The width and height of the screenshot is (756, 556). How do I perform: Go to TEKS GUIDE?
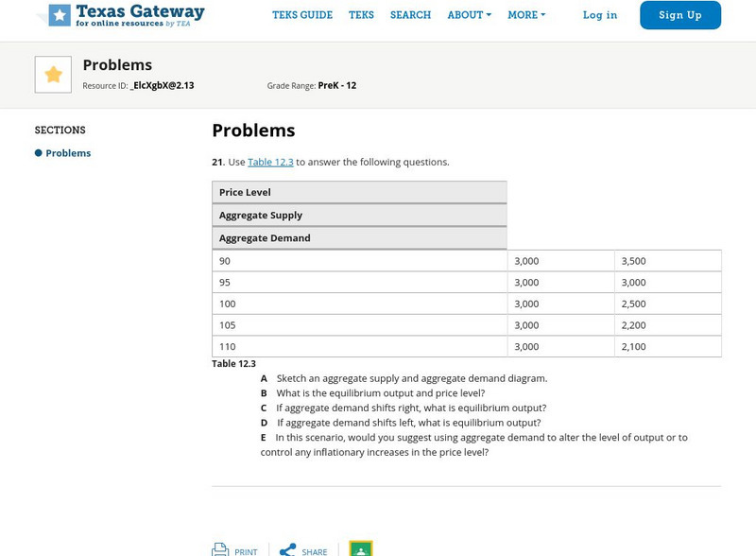click(x=302, y=15)
